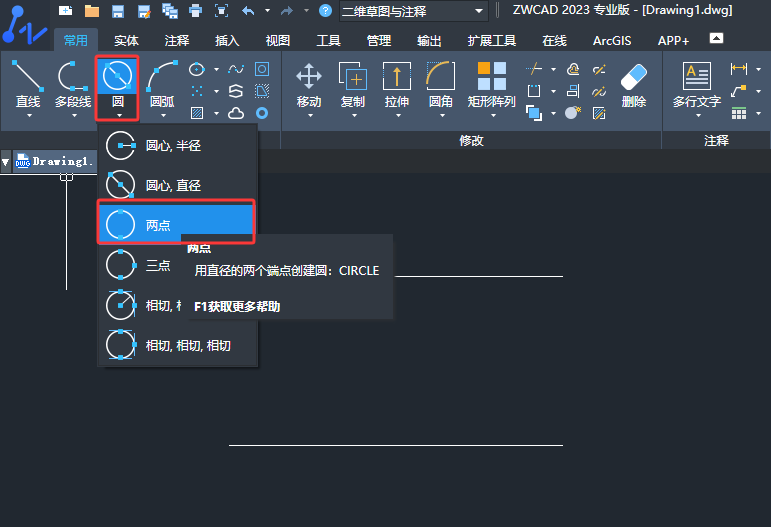Screen dimensions: 771x527
Task: Select the 多段线 (Polyline) tool
Action: point(73,84)
